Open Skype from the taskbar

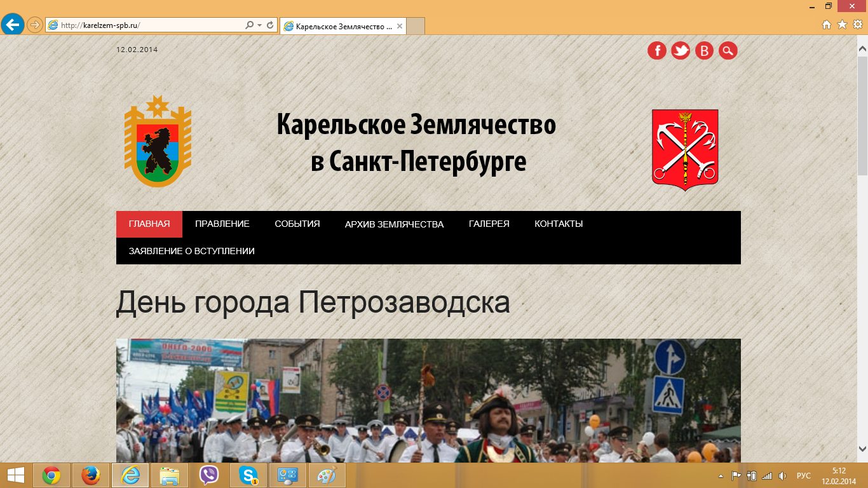click(248, 475)
